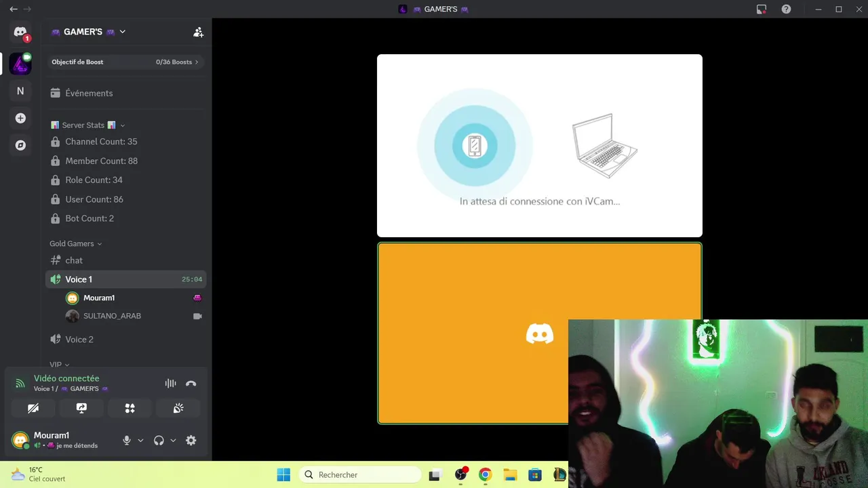
Task: Start an activity with shapes icon
Action: [130, 408]
